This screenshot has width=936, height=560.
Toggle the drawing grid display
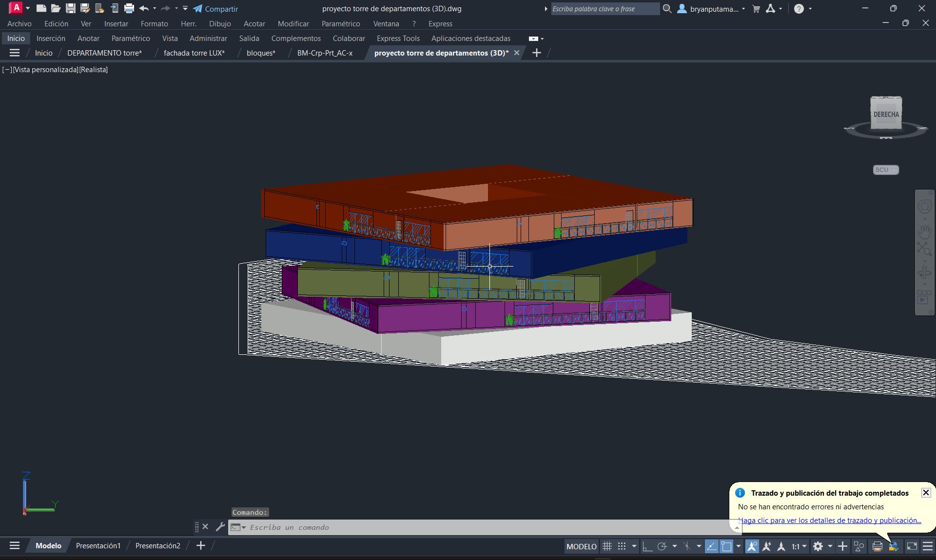click(x=607, y=546)
